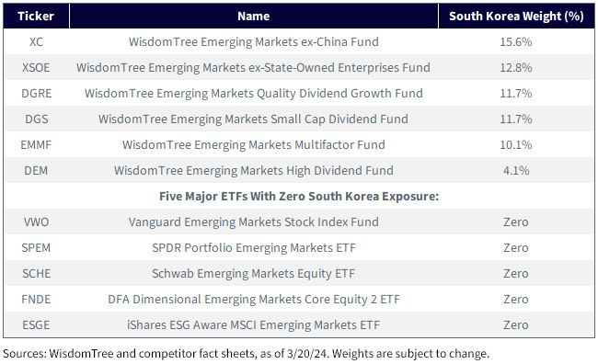Select iShares ESG Aware MSCI ETF name
The height and width of the screenshot is (364, 598).
[254, 324]
